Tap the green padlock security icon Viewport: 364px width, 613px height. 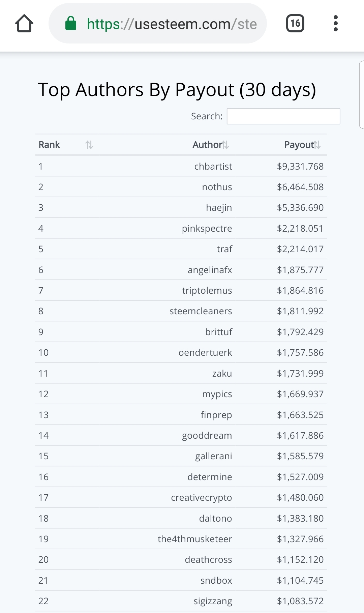click(x=71, y=24)
